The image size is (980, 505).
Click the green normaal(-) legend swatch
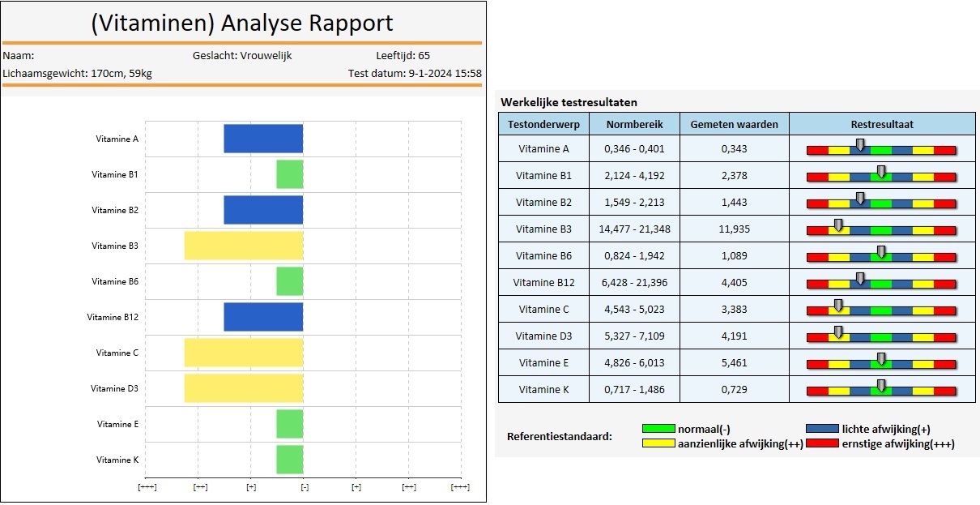click(658, 429)
